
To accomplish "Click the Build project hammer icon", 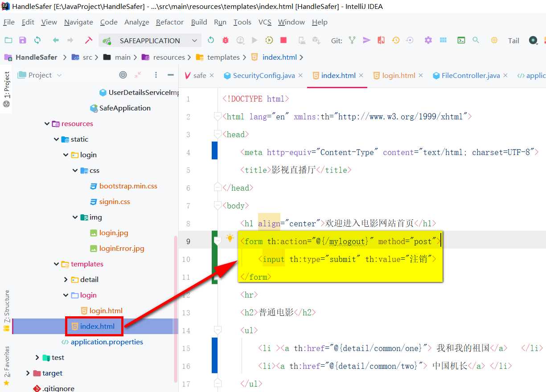I will tap(89, 40).
